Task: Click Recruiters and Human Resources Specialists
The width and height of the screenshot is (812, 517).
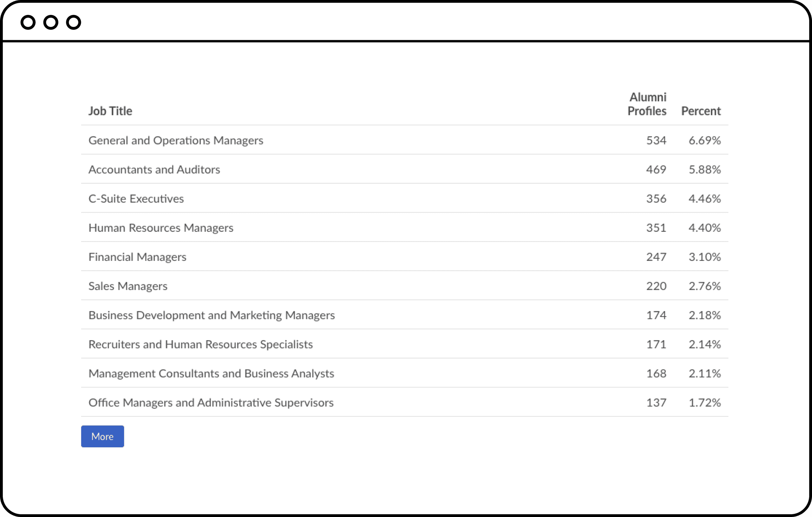Action: pyautogui.click(x=200, y=345)
